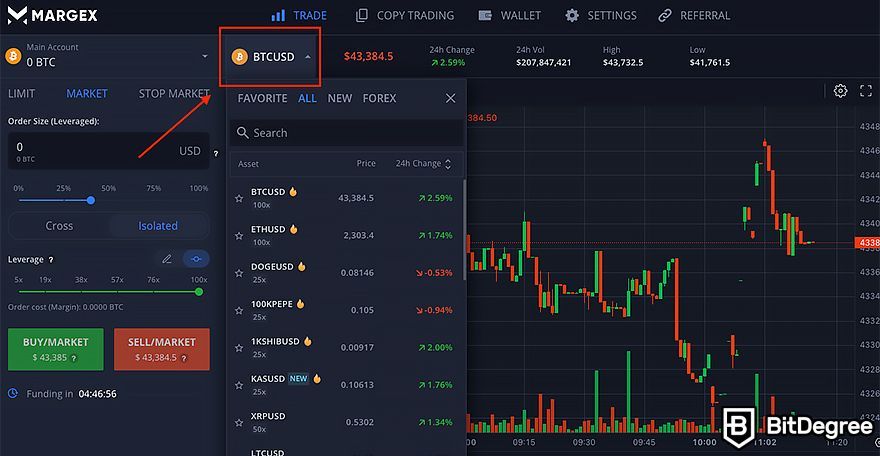
Task: Click the Price column header
Action: pos(366,164)
